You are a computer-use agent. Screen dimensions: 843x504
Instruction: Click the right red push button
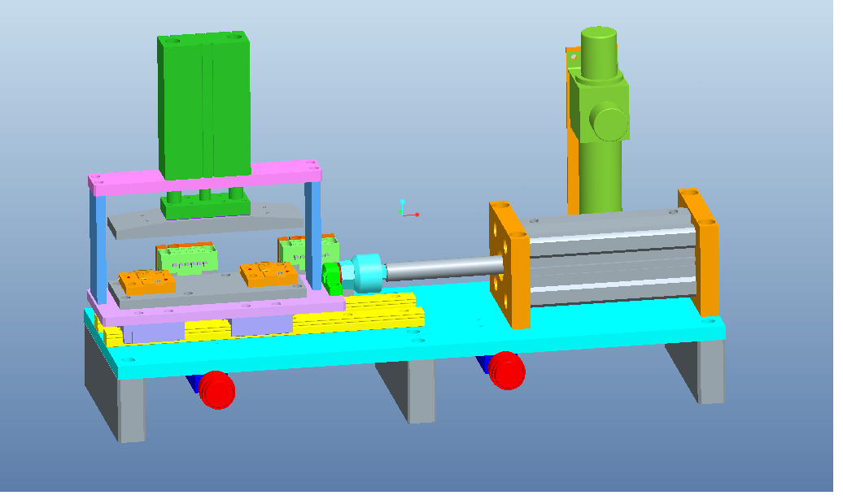pos(507,371)
